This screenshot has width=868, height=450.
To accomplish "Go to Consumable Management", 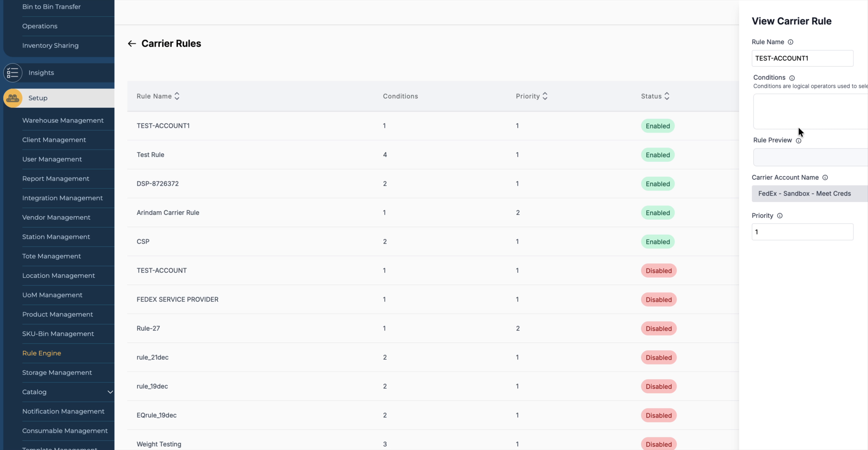I will point(65,431).
